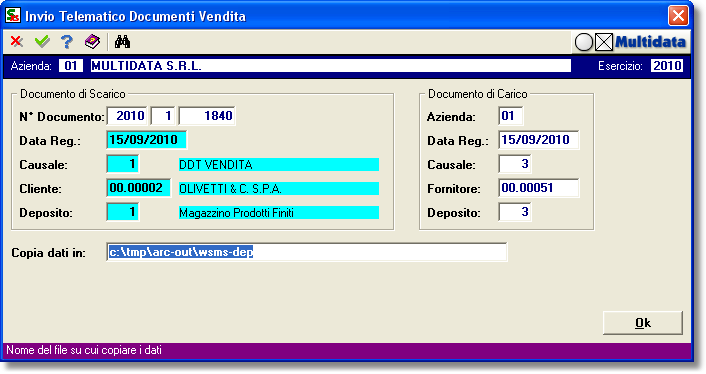Image resolution: width=706 pixels, height=374 pixels.
Task: Click the Copia dati in label
Action: pos(48,252)
